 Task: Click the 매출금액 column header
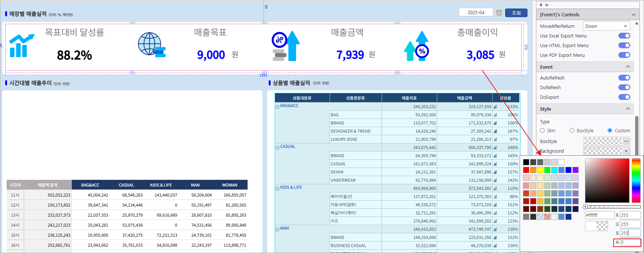click(464, 98)
